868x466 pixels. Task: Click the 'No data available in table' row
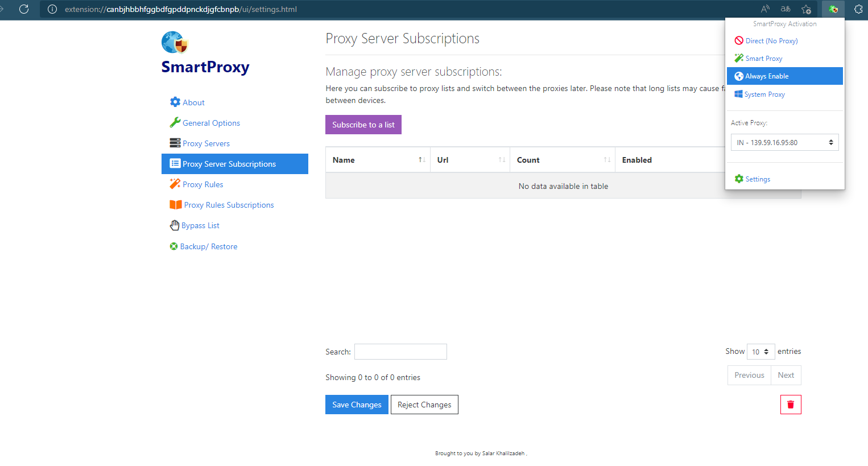tap(563, 186)
